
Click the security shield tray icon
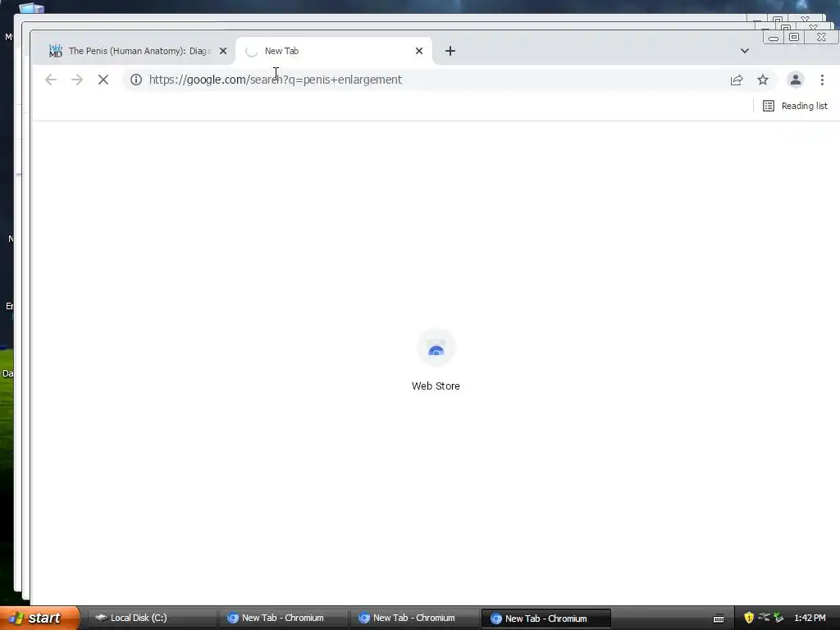point(749,618)
